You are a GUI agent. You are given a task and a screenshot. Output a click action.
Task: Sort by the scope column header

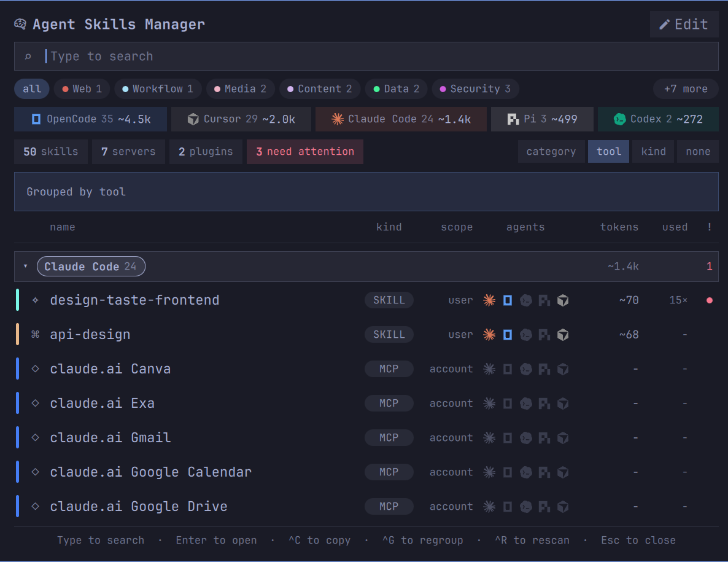coord(457,227)
